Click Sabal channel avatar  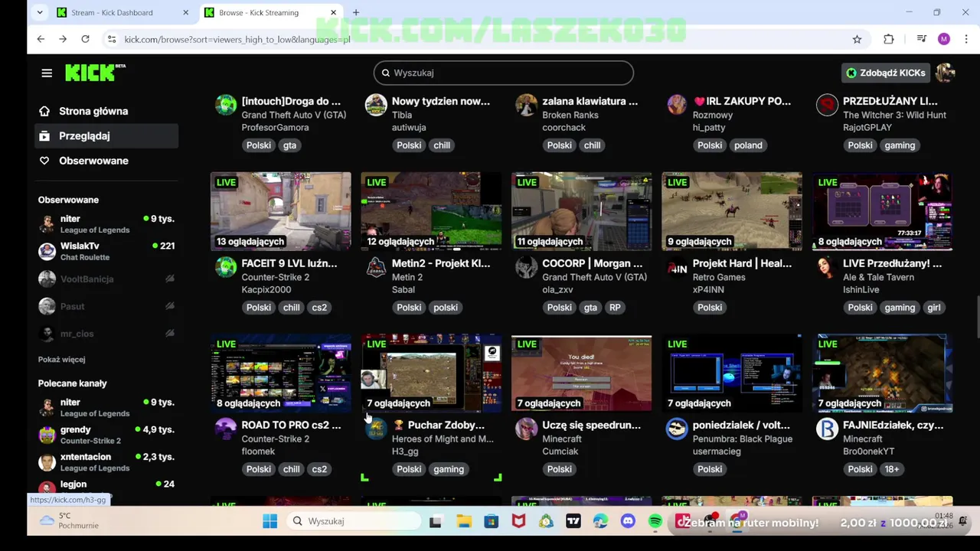(x=376, y=267)
